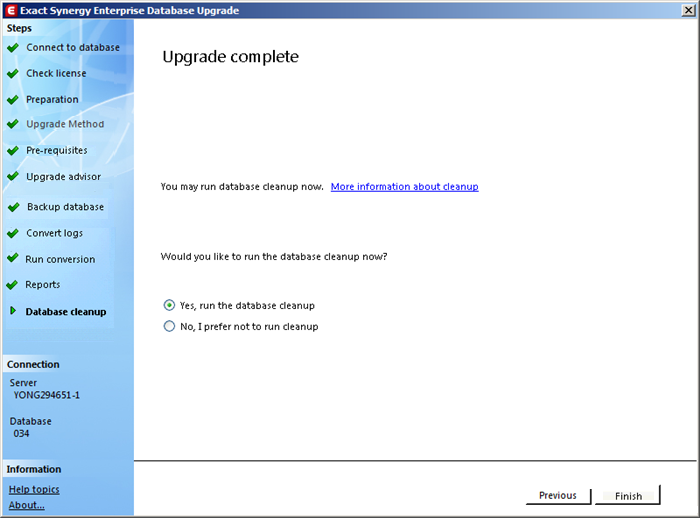This screenshot has height=518, width=700.
Task: Click the 'Steps' sidebar heading
Action: pos(19,28)
